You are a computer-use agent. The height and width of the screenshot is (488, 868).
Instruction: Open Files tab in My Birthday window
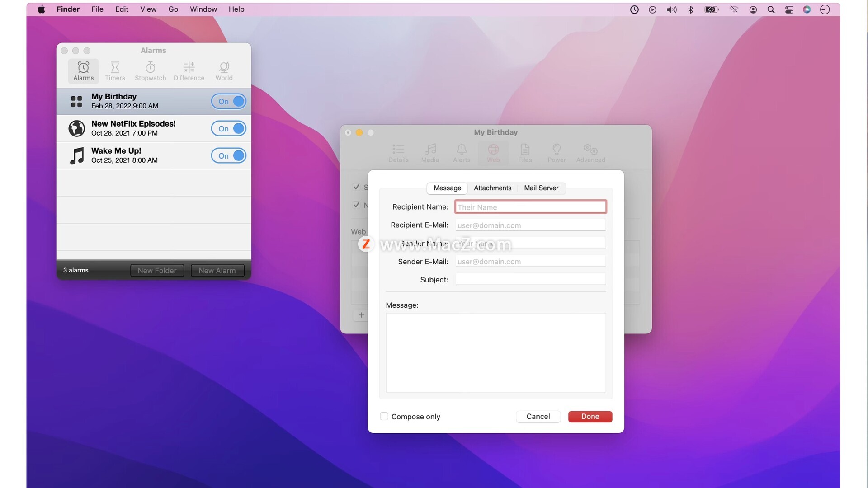pos(525,153)
